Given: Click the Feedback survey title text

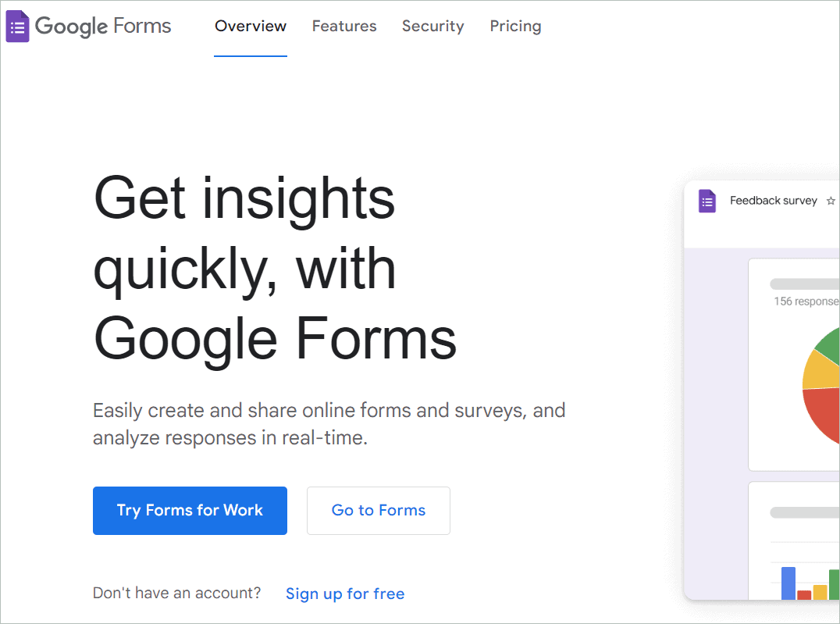Looking at the screenshot, I should [773, 201].
